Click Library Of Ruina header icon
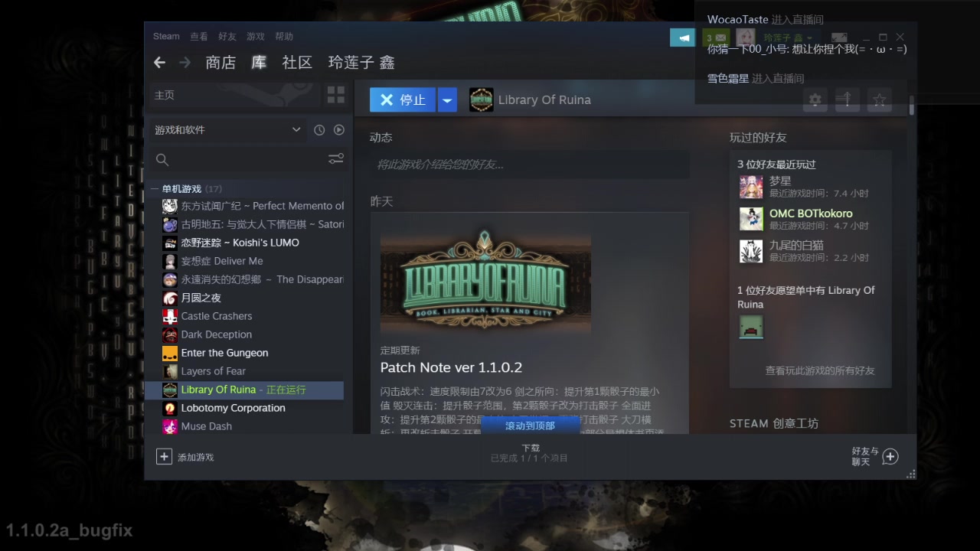Screen dimensions: 980x551 (x=481, y=99)
